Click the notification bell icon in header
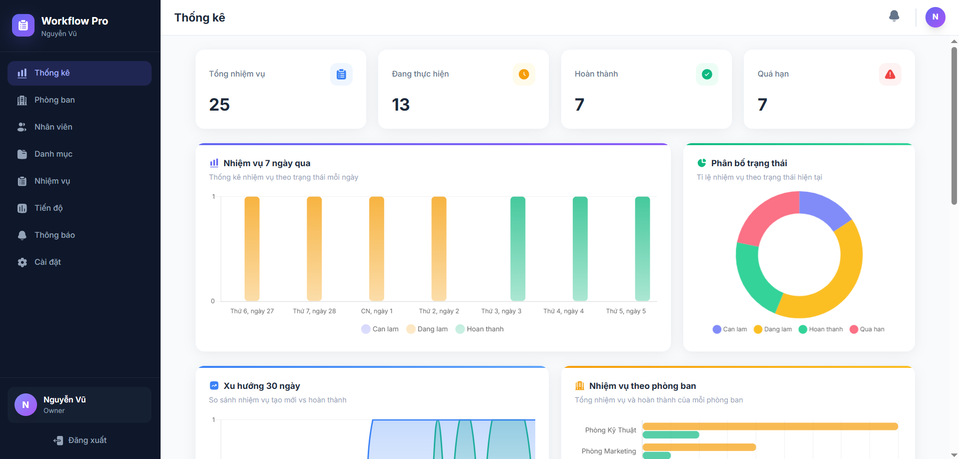The image size is (959, 459). point(894,16)
